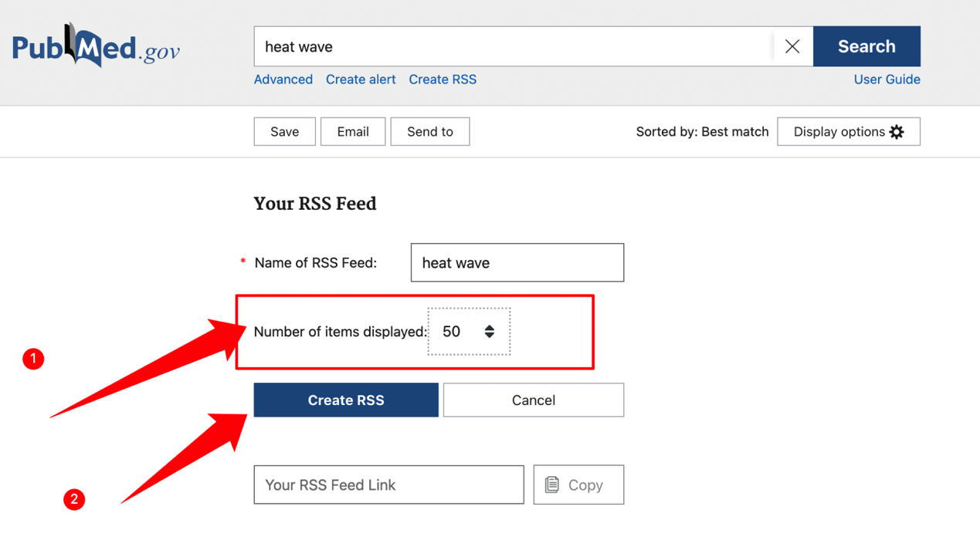Cancel the RSS feed creation

pos(533,400)
